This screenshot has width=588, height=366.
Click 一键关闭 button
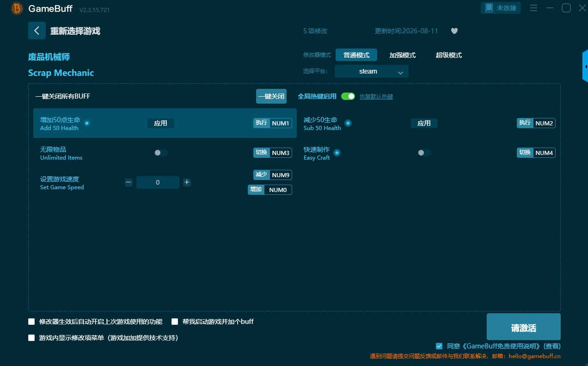coord(271,96)
